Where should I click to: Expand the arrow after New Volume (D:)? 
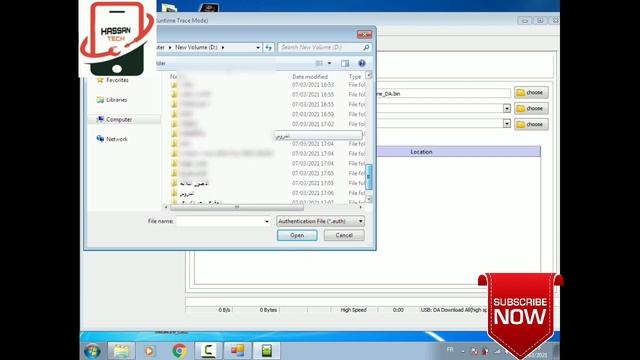223,48
